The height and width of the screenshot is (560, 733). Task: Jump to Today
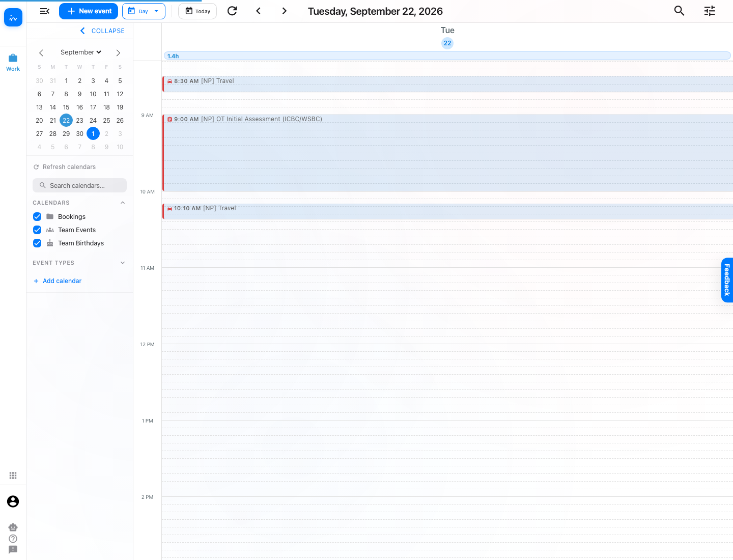198,11
